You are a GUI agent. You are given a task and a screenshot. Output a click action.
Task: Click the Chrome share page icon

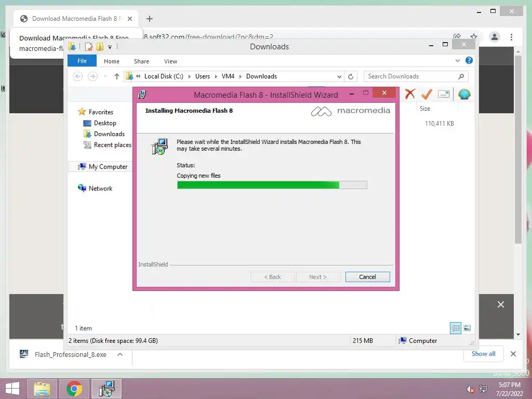(x=457, y=36)
